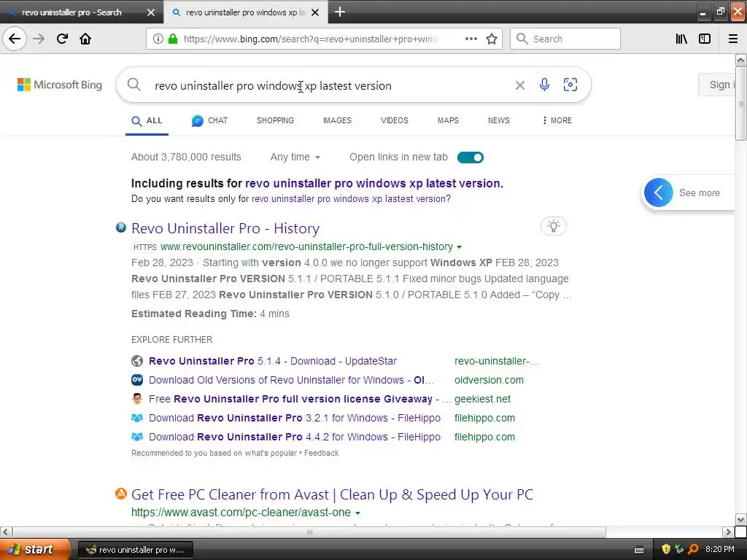Switch to MAPS results
Image resolution: width=747 pixels, height=560 pixels.
(449, 120)
